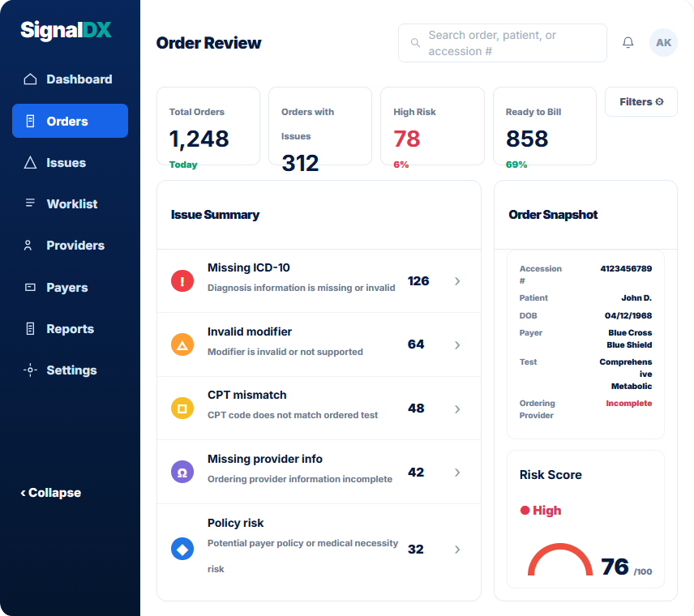Viewport: 694px width, 616px height.
Task: Open the AK user avatar
Action: pos(663,42)
